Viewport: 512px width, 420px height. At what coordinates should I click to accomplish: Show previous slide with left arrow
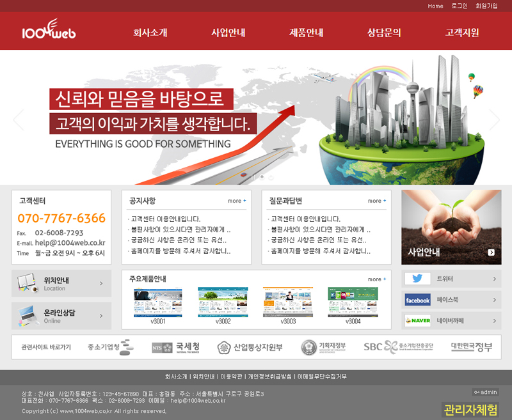[18, 119]
